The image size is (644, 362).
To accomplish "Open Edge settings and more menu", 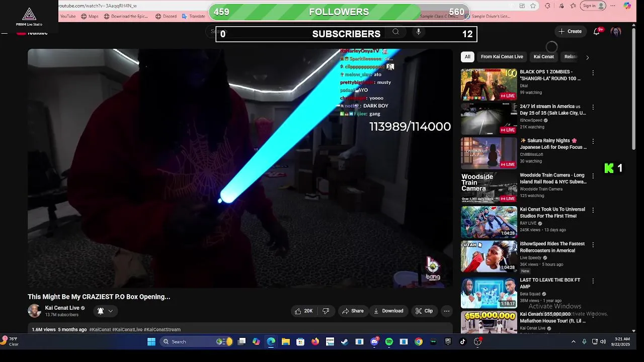I will click(613, 6).
